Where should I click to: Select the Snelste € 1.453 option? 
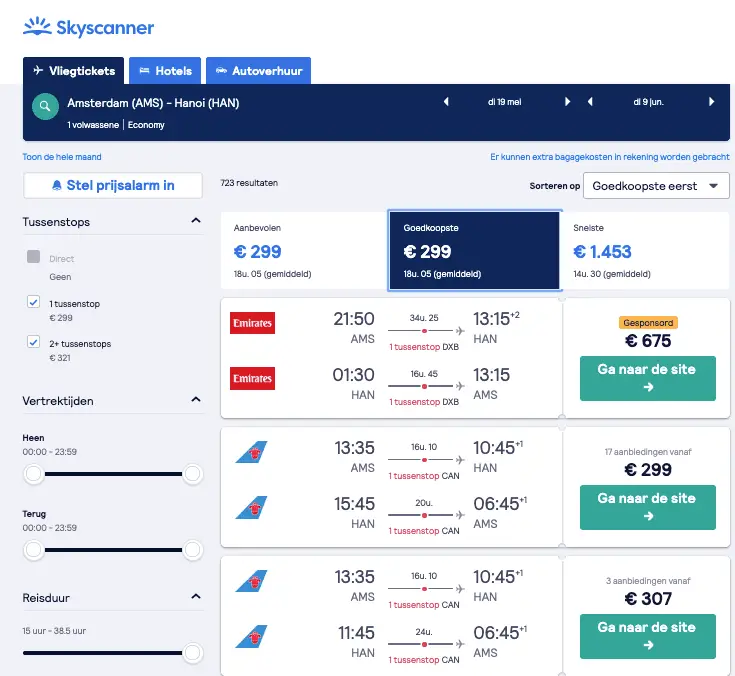click(x=644, y=251)
